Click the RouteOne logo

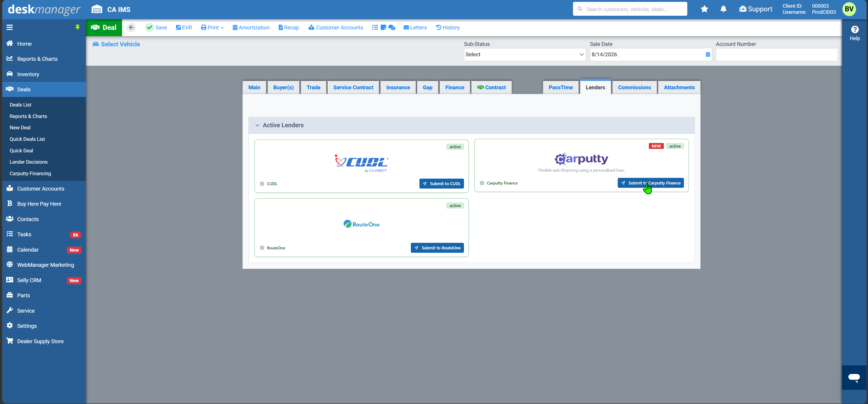[362, 224]
